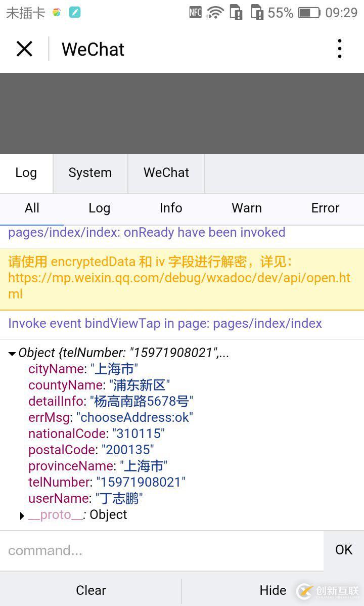Tap the mp.weixin.qq.com warning URL
The height and width of the screenshot is (606, 364).
[179, 286]
